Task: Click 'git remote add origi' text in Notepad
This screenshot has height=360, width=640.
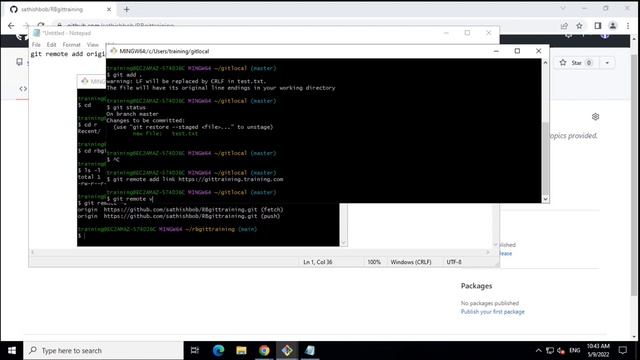Action: coord(68,54)
